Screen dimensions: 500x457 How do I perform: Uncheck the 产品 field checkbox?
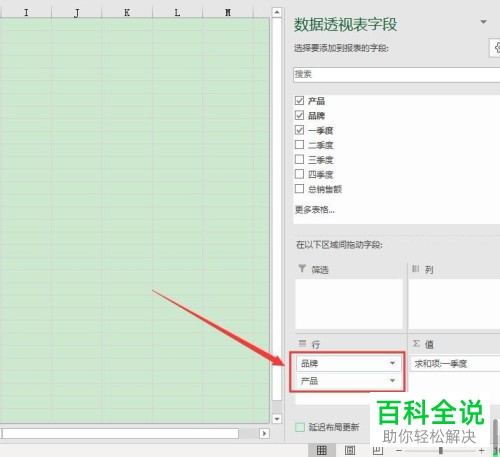[x=299, y=100]
